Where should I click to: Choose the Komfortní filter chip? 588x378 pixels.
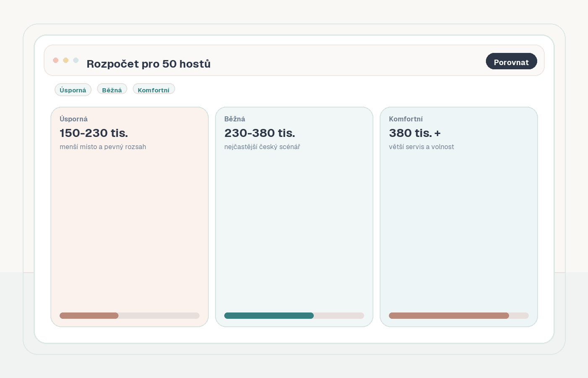tap(154, 90)
